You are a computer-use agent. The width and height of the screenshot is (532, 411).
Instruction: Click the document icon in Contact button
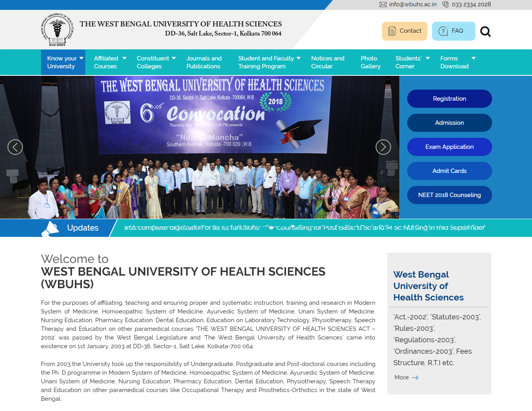tap(392, 31)
